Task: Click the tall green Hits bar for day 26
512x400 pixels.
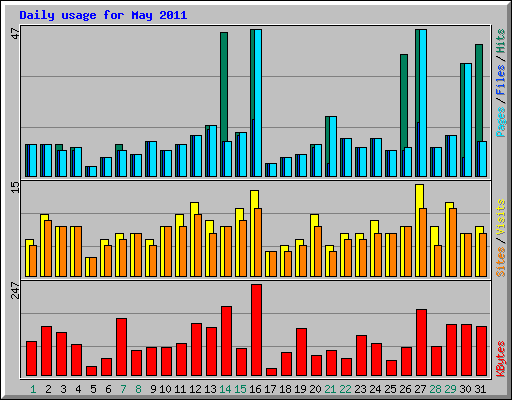Action: 404,101
